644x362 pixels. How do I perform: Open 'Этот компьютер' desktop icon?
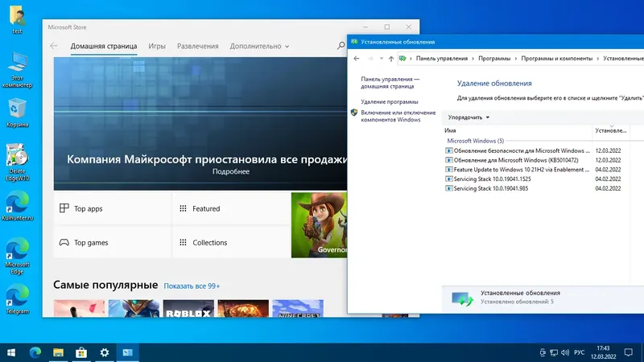(17, 70)
